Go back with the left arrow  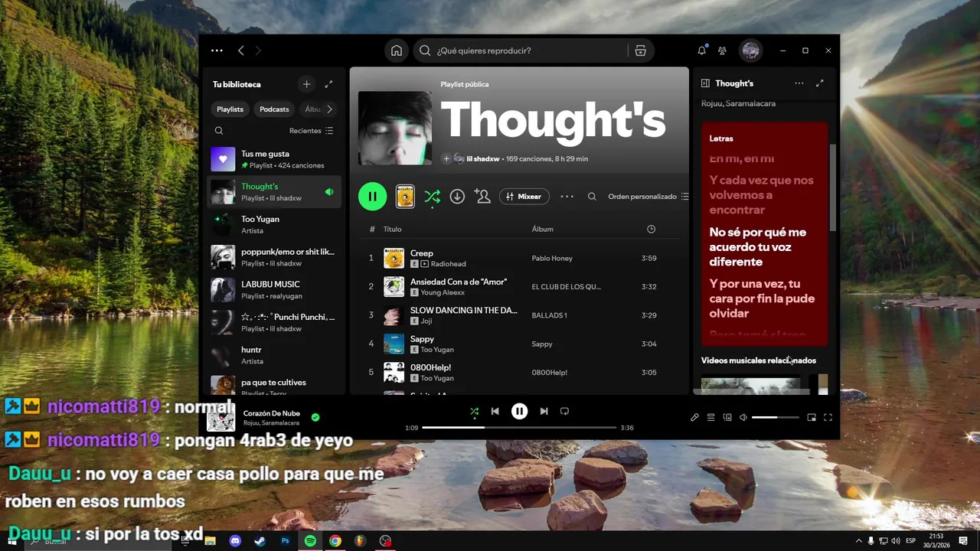240,51
